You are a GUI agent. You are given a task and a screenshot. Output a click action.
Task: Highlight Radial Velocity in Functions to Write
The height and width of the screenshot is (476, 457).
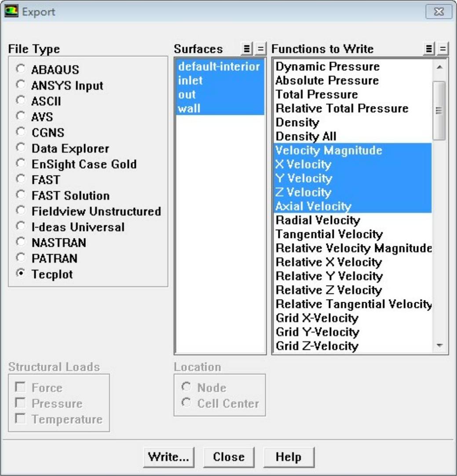(318, 220)
